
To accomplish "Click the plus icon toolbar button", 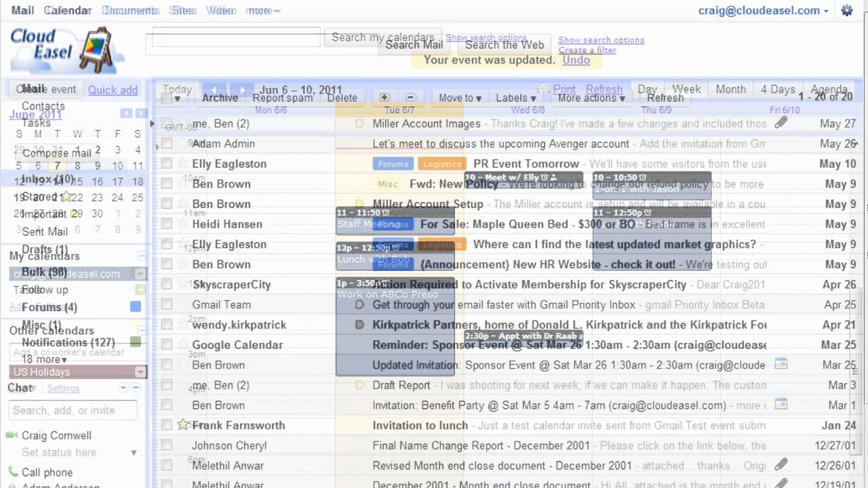I will click(x=384, y=98).
